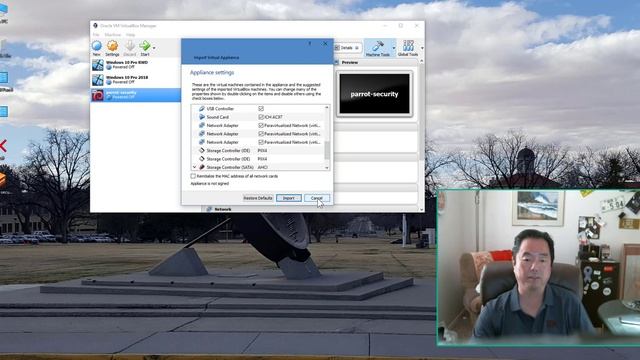
Task: Open Settings via the orange gear icon
Action: [x=112, y=46]
